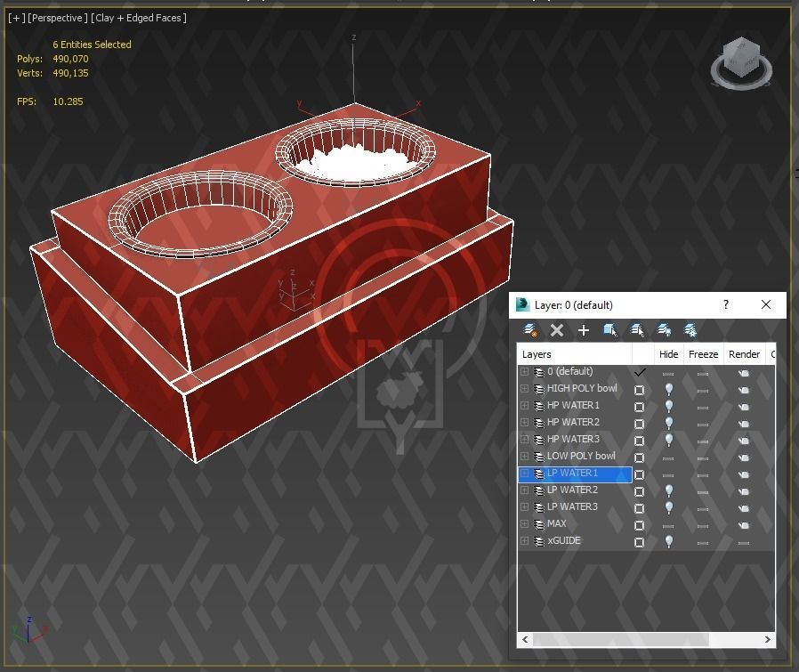Screen dimensions: 799x672
Task: Click the Layer list scroll right arrow
Action: click(x=767, y=639)
